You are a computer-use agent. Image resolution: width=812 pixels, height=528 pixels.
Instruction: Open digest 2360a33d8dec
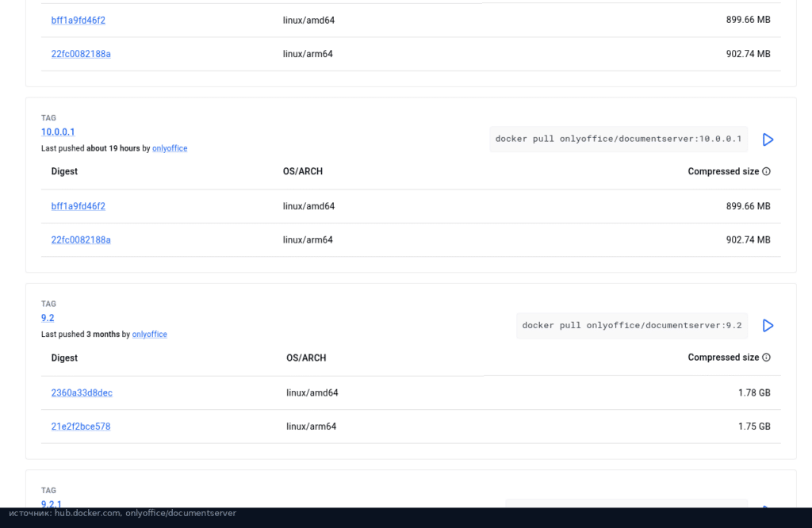click(82, 393)
